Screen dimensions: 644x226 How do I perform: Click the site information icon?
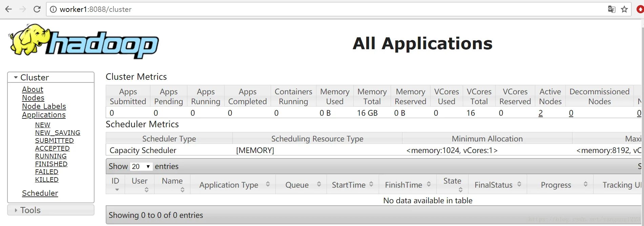click(x=53, y=9)
